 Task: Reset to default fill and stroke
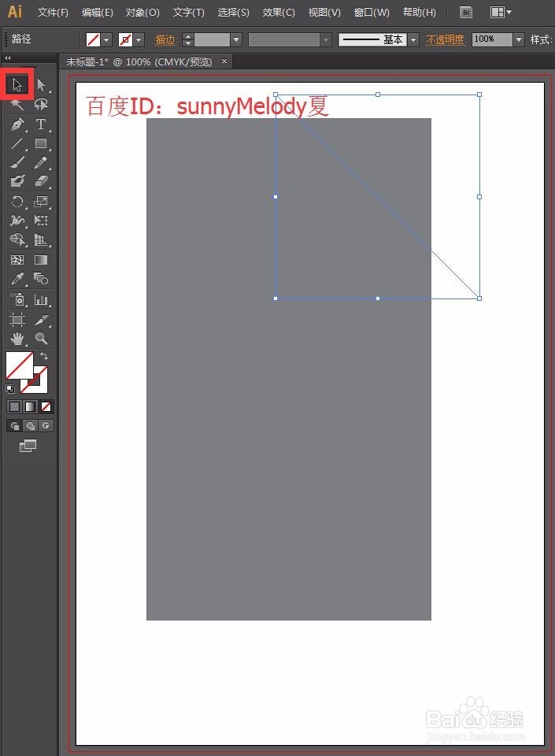click(x=10, y=388)
